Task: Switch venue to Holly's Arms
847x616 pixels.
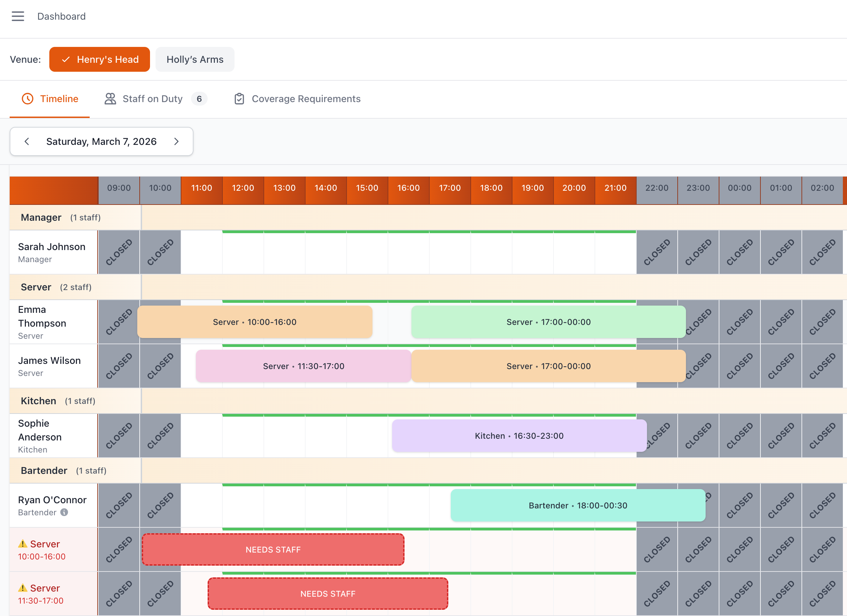Action: (195, 59)
